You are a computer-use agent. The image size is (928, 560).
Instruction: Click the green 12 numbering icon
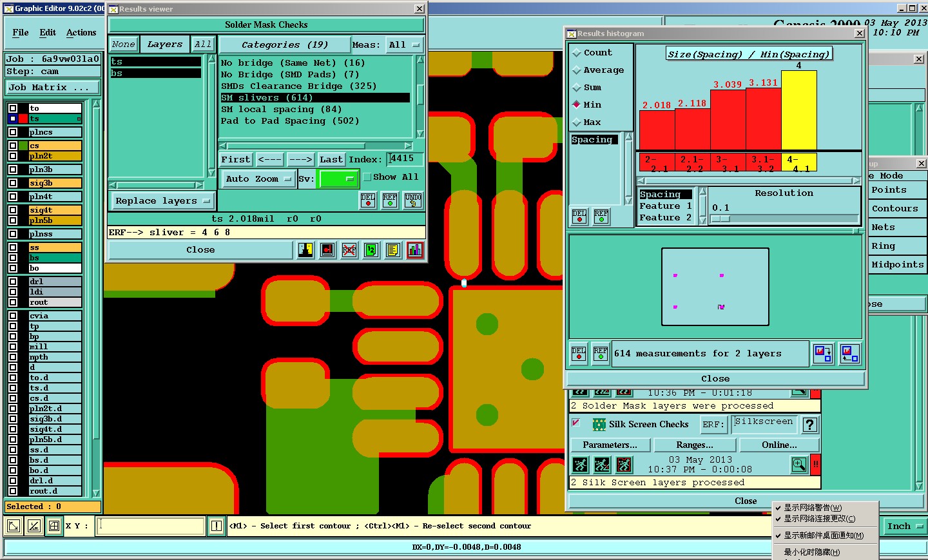tap(371, 249)
